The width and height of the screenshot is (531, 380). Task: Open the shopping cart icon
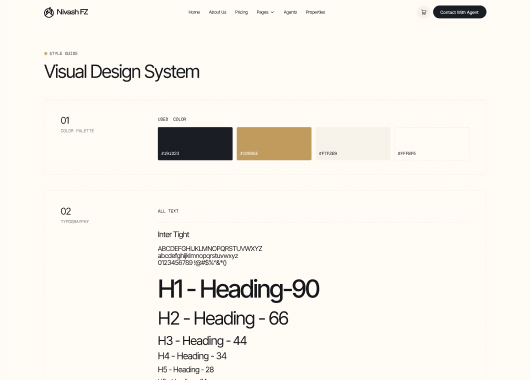[x=423, y=12]
